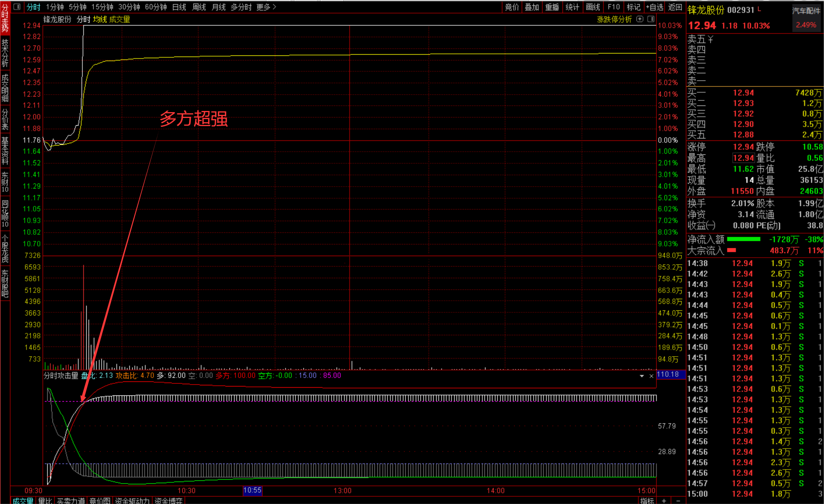Open the 涨跌停分析 link
This screenshot has width=824, height=504.
coord(614,19)
